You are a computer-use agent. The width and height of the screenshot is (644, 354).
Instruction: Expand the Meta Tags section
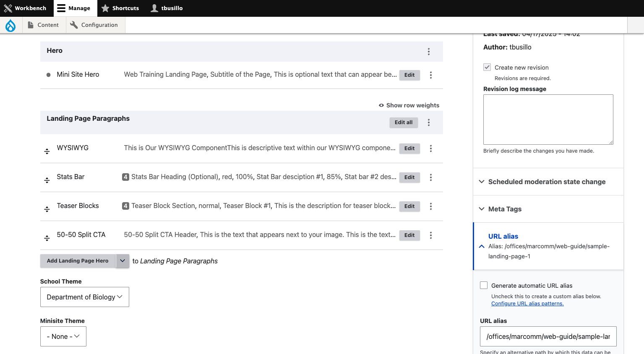pyautogui.click(x=548, y=209)
